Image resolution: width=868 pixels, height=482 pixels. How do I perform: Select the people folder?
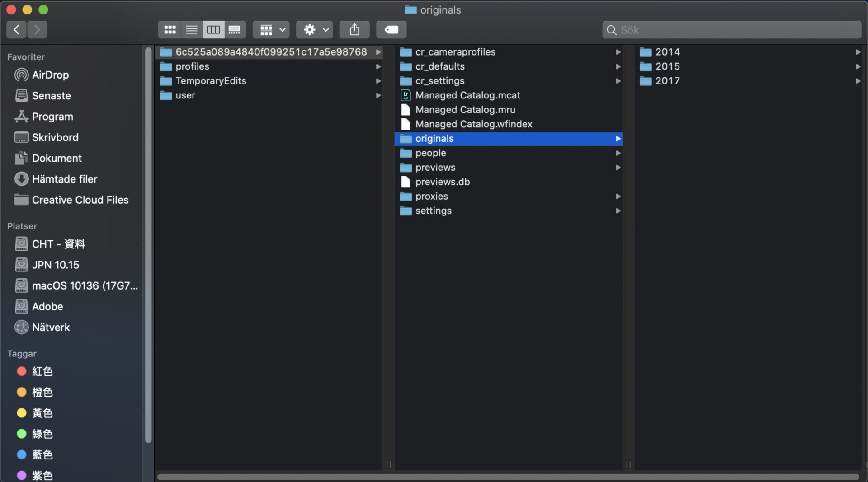coord(430,153)
